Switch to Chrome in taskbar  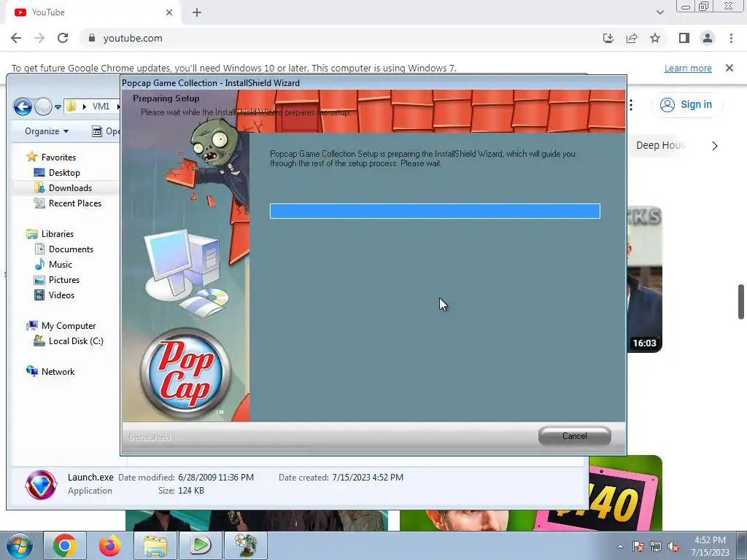[65, 545]
